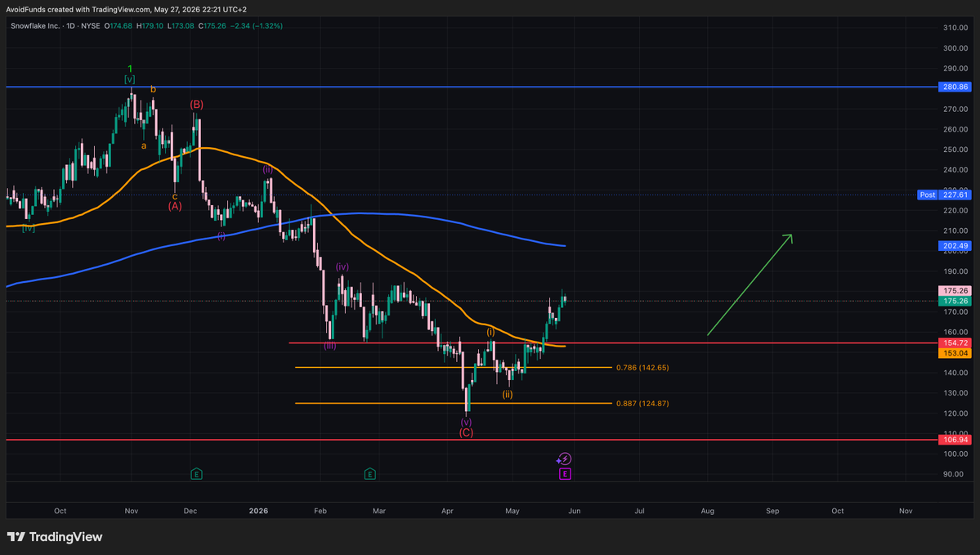Click the Post 227.61 price label
Image resolution: width=980 pixels, height=555 pixels.
944,195
